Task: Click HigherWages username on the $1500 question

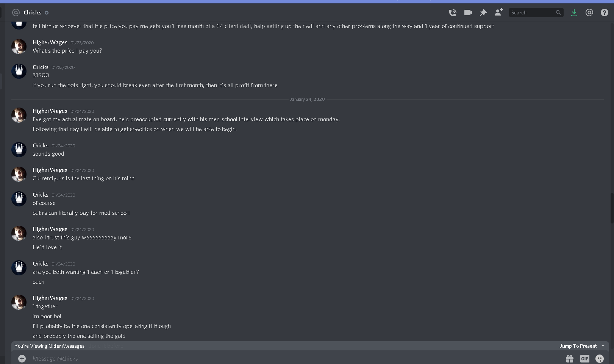Action: (x=50, y=42)
